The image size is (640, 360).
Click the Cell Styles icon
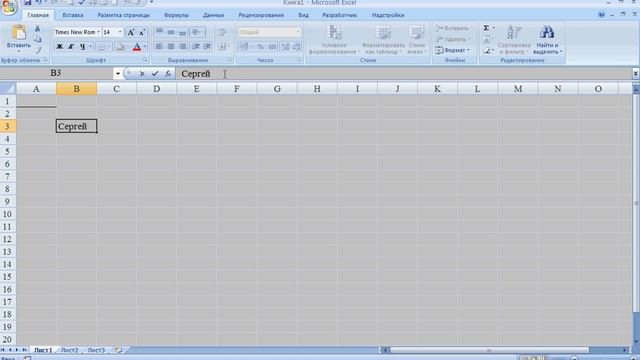click(x=417, y=32)
